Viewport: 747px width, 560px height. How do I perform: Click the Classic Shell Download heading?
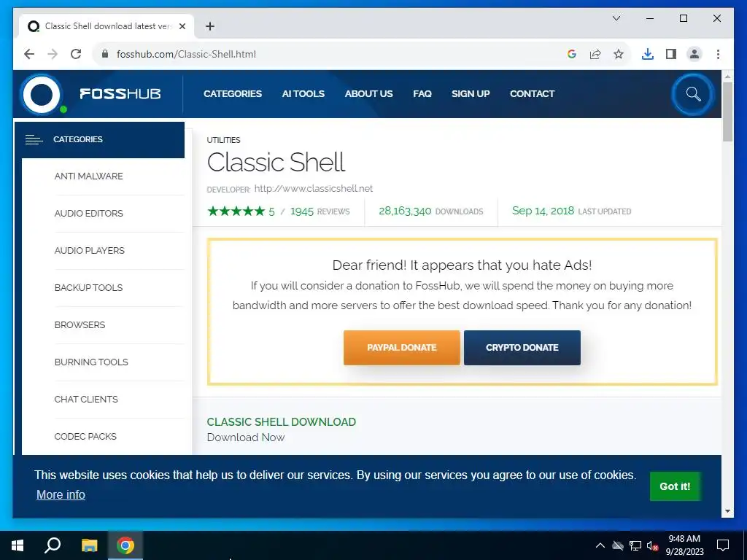click(x=281, y=422)
